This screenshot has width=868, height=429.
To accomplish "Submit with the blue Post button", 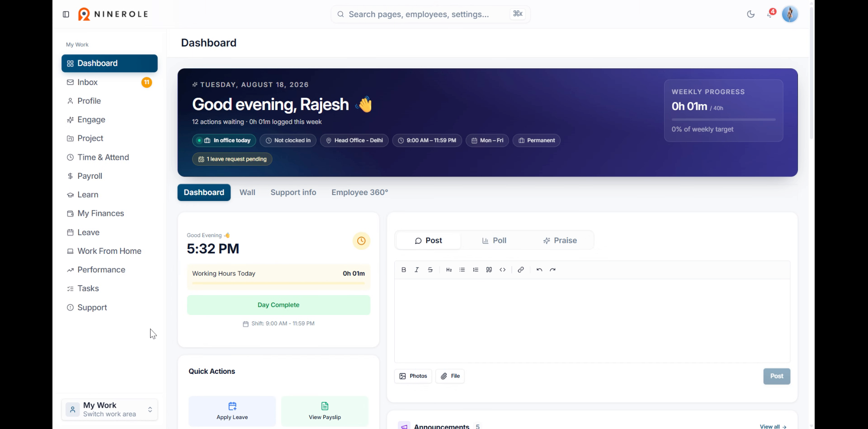I will tap(777, 376).
